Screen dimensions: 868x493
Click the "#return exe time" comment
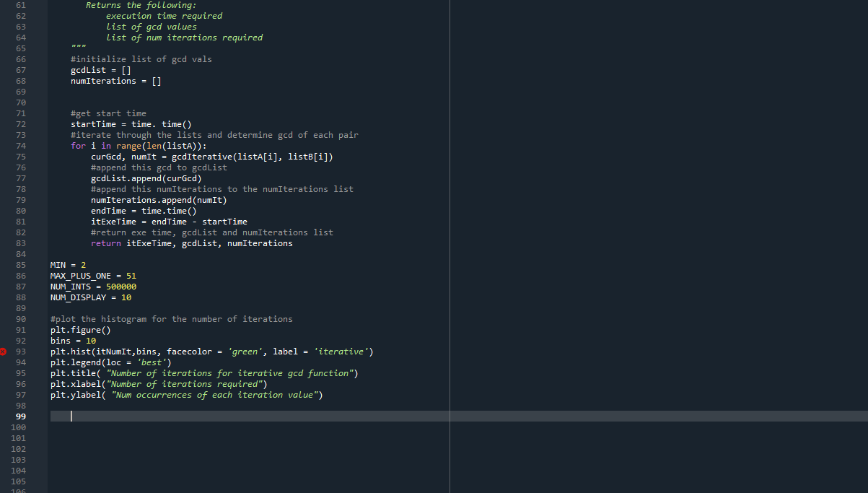pyautogui.click(x=212, y=232)
